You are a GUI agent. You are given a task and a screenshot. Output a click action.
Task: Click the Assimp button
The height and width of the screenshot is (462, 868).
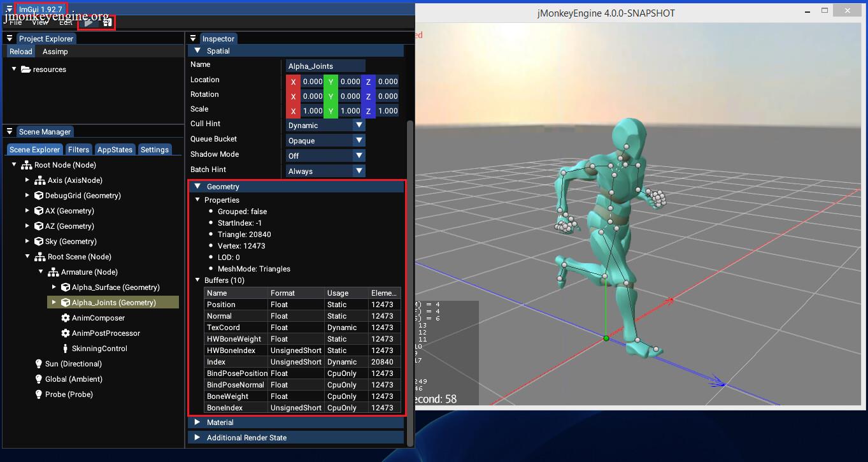[x=55, y=52]
